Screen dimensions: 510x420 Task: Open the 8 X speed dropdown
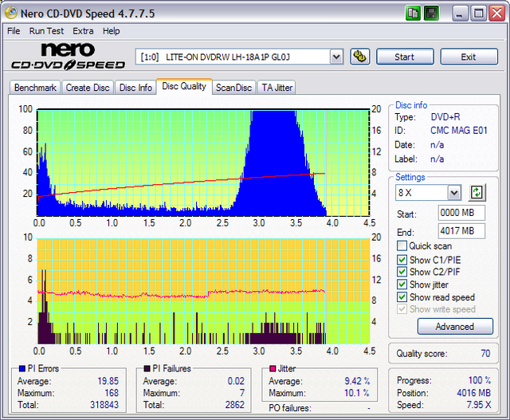[454, 193]
